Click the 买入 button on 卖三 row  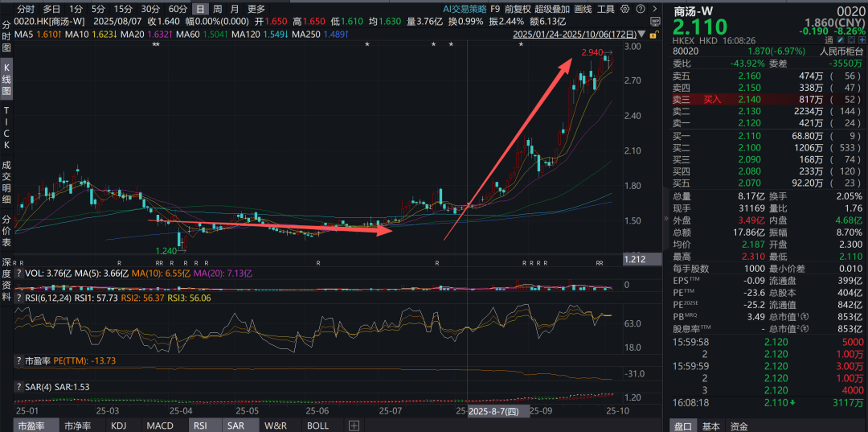click(x=712, y=99)
